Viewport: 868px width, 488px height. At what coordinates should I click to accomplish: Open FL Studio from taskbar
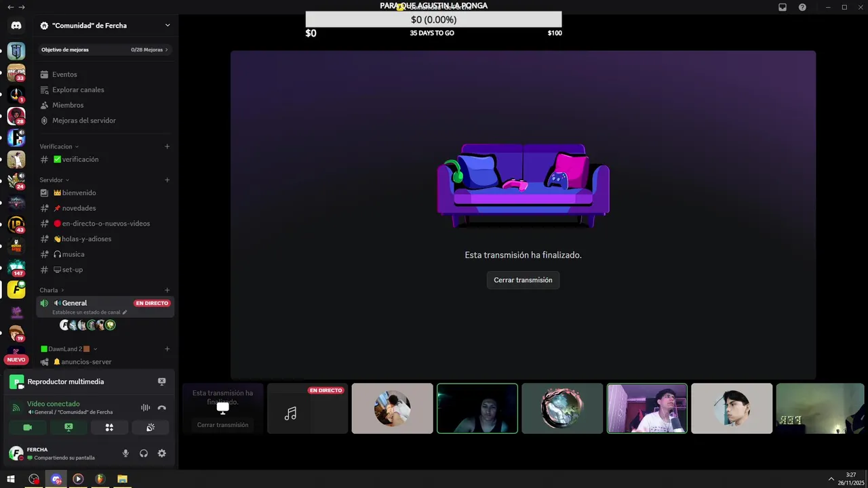pos(100,479)
